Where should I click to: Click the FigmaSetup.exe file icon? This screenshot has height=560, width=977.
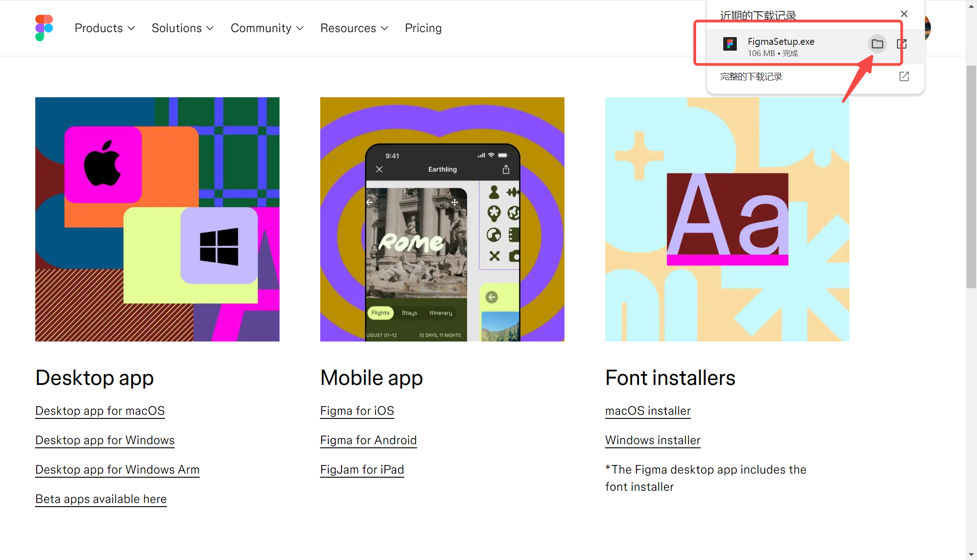tap(730, 44)
